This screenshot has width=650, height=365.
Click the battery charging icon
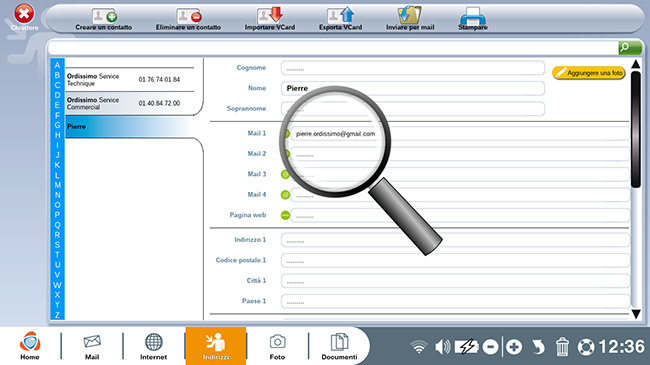[467, 347]
